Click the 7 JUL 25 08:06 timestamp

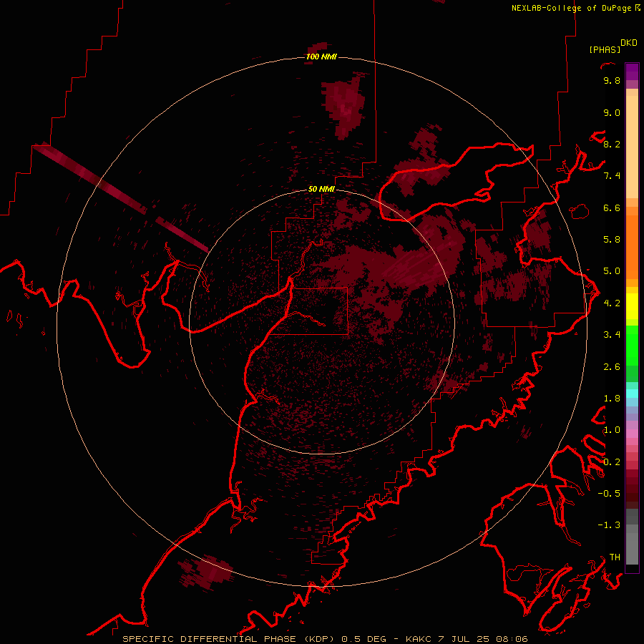pos(483,639)
